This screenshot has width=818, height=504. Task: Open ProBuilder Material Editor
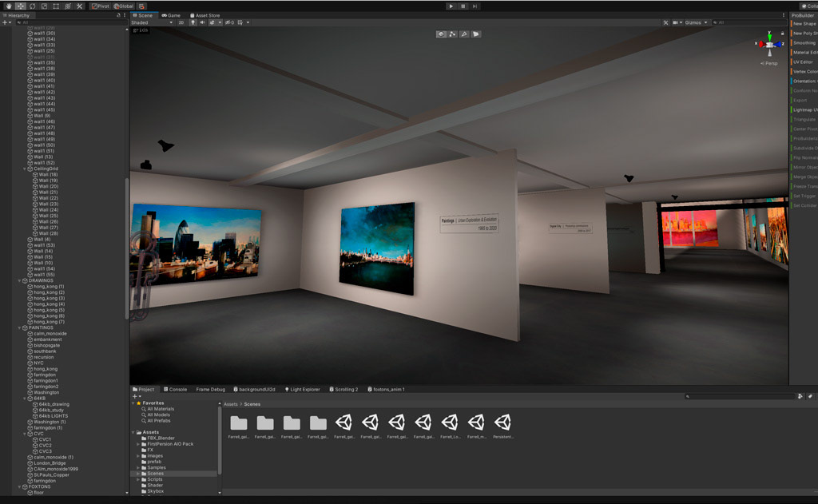point(804,52)
